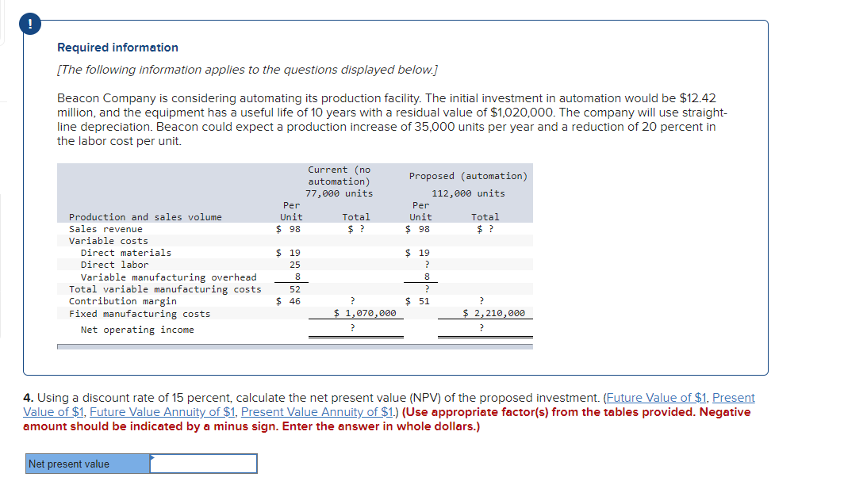Click the proposed $2,210,000 fixed cost value
The height and width of the screenshot is (504, 844).
494,312
